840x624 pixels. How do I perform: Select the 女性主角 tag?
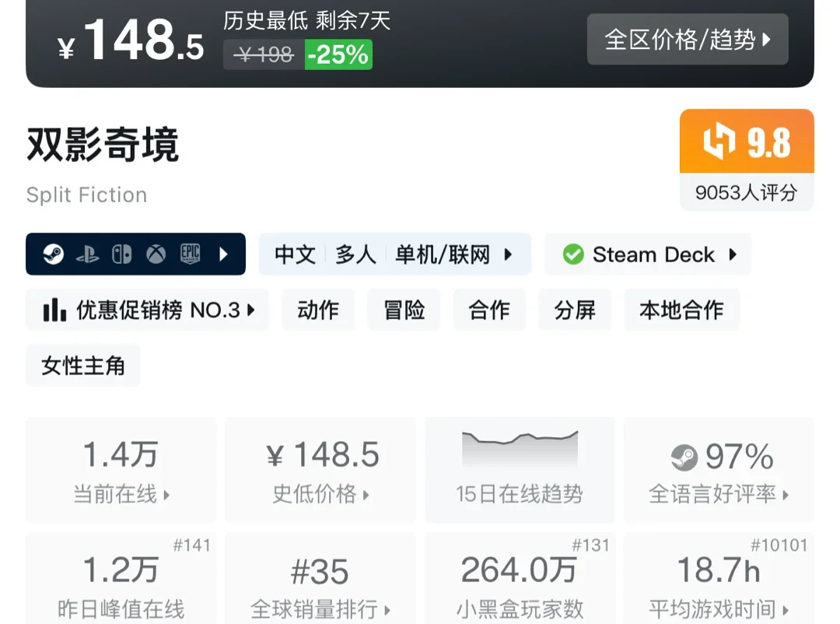(x=83, y=366)
